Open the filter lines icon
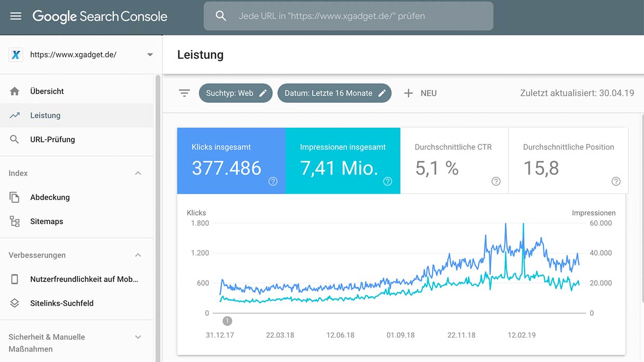 coord(184,93)
